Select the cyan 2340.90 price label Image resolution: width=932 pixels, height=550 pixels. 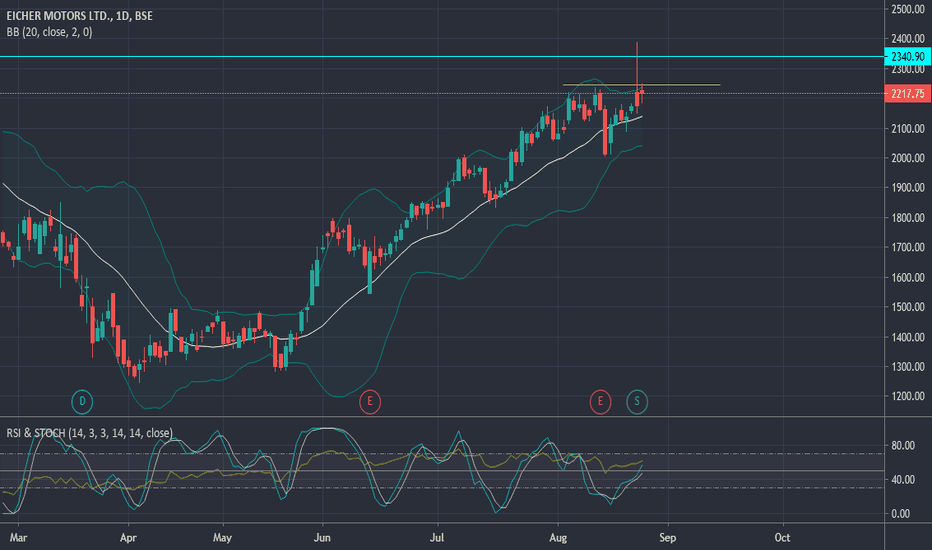pos(907,56)
